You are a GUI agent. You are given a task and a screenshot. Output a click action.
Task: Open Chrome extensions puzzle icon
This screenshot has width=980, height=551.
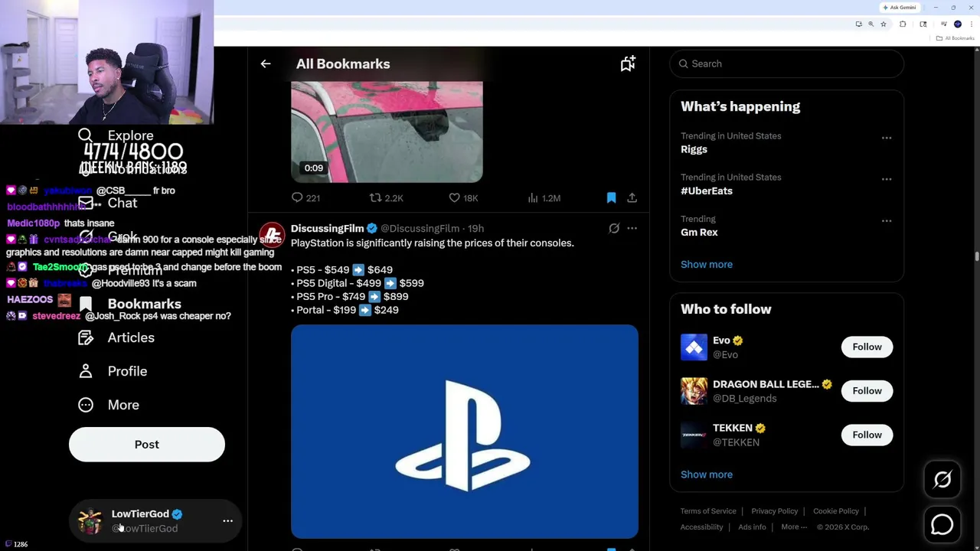[x=903, y=24]
